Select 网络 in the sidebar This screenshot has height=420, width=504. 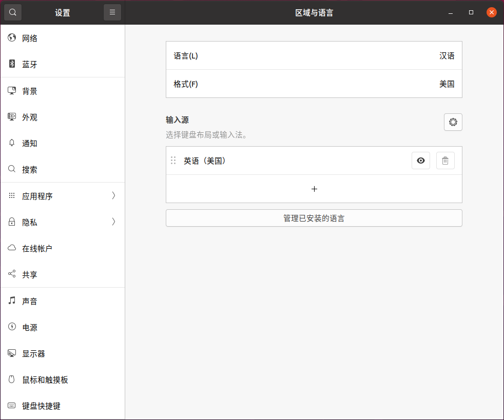[63, 38]
